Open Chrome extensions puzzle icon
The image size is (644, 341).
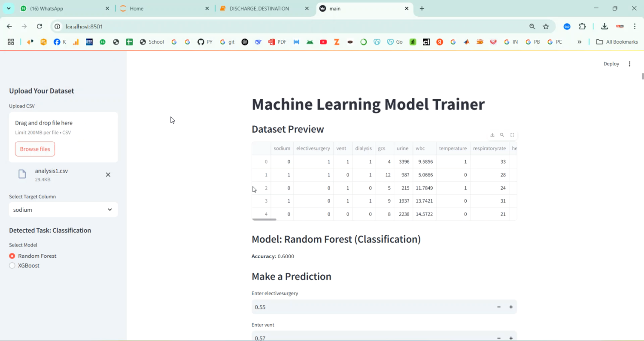[582, 27]
